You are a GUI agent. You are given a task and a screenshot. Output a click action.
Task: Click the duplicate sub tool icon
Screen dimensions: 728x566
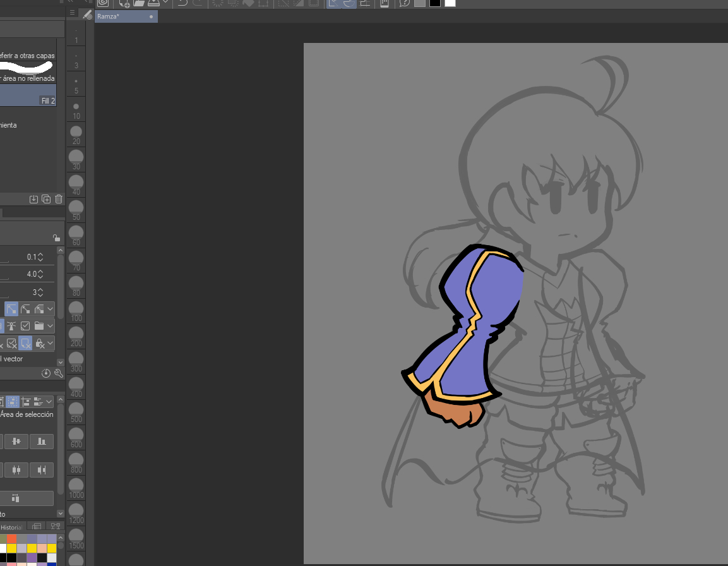coord(46,199)
